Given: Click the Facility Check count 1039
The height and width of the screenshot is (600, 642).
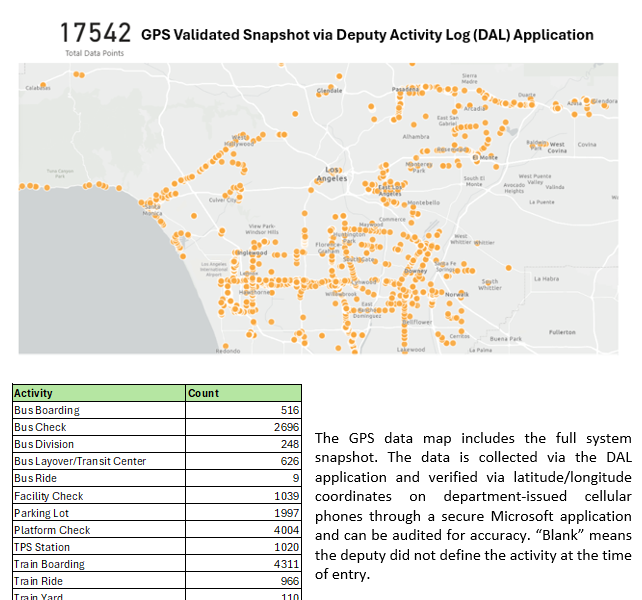Looking at the screenshot, I should (x=285, y=496).
